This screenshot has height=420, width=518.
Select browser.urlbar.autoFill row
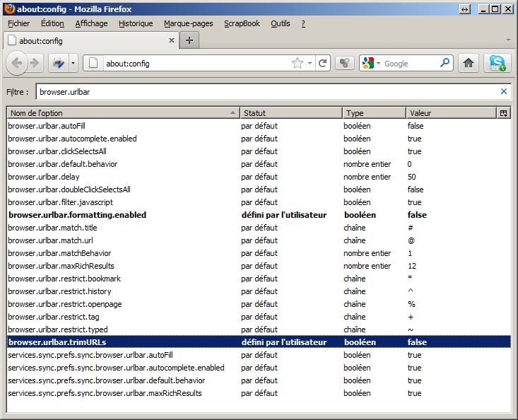click(259, 126)
